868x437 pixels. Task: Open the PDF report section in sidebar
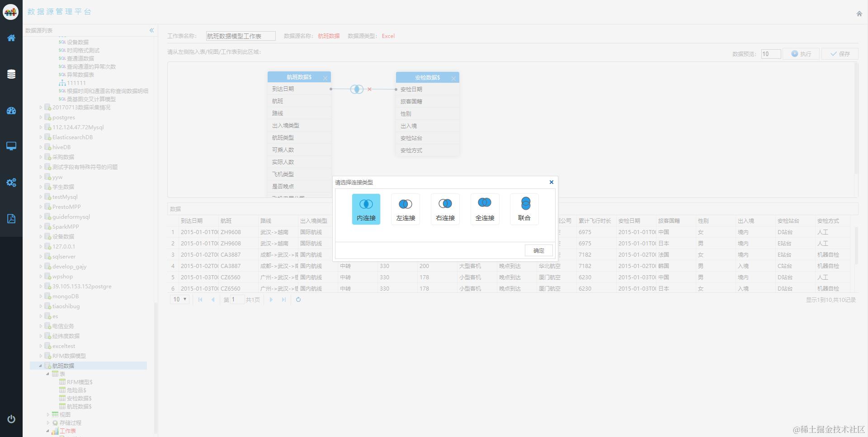[x=11, y=219]
